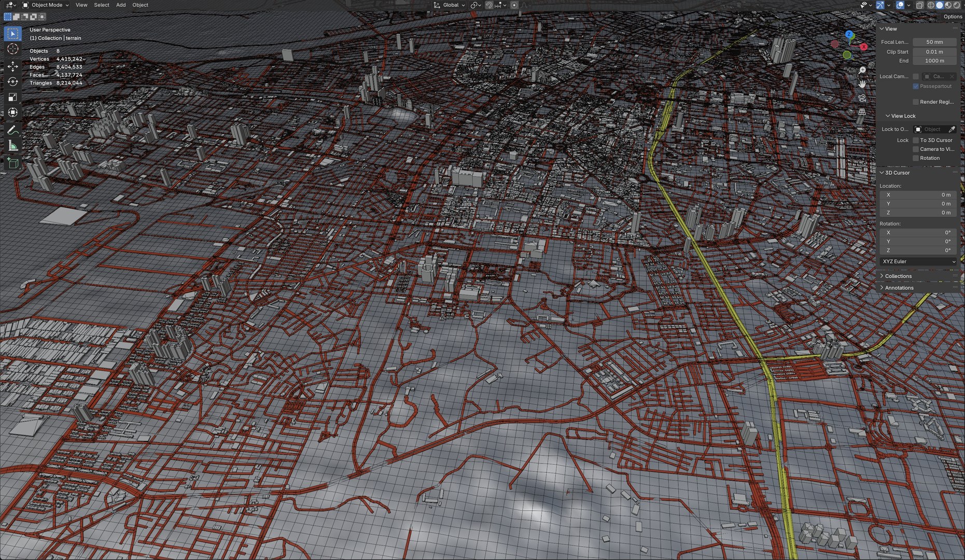The width and height of the screenshot is (965, 560).
Task: Switch to Wireframe shading
Action: click(931, 5)
